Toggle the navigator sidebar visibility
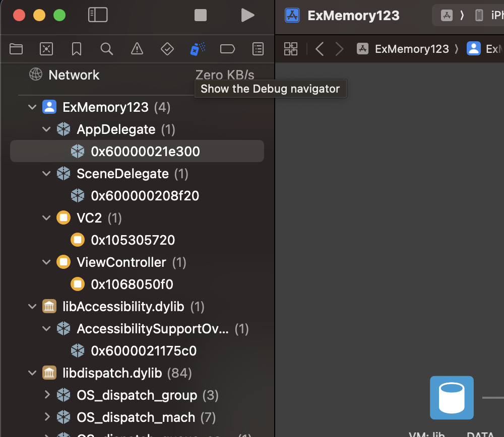This screenshot has height=437, width=504. click(x=98, y=15)
